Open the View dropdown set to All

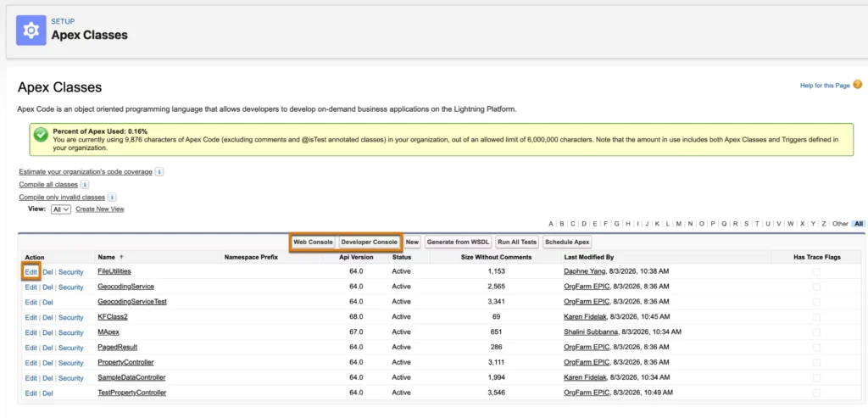pos(61,209)
